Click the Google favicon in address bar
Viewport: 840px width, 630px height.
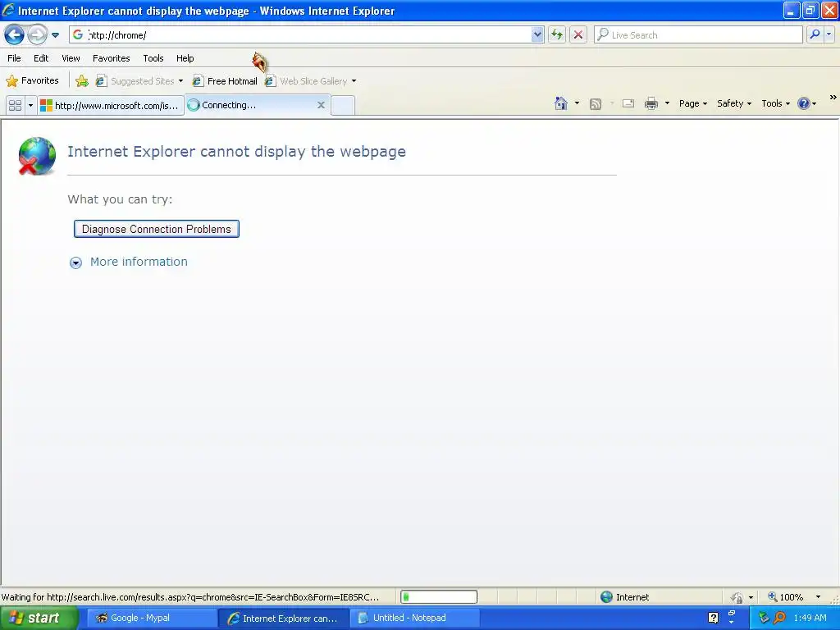(78, 34)
